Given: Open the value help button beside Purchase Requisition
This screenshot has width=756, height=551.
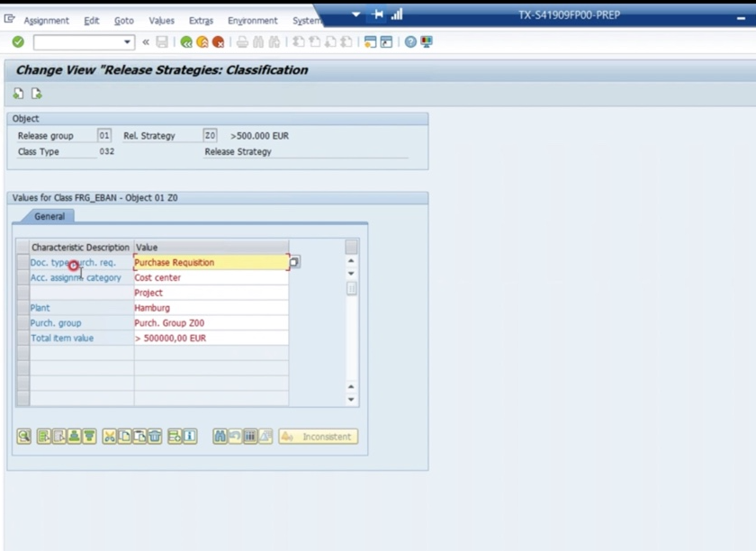Looking at the screenshot, I should tap(294, 263).
